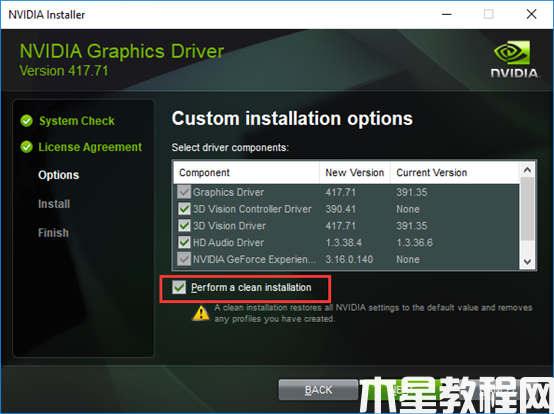The width and height of the screenshot is (554, 414).
Task: Click the Graphics Driver component name
Action: click(x=228, y=192)
